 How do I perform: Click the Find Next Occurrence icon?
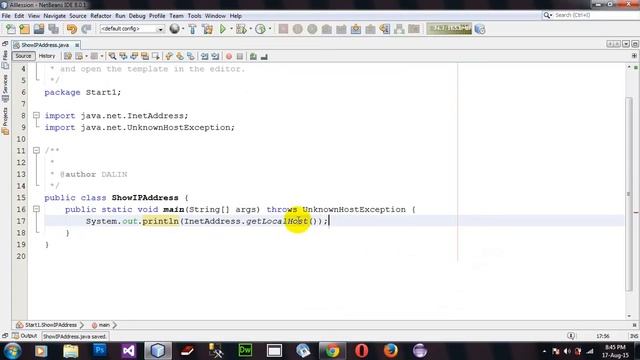(134, 56)
